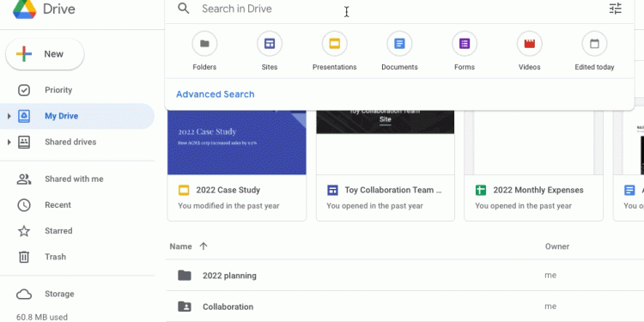Click the Starred star icon
The height and width of the screenshot is (322, 644).
(24, 231)
